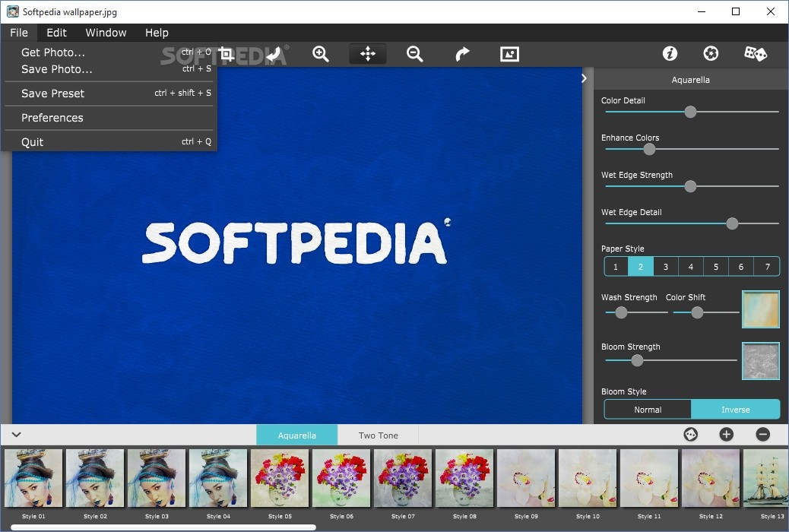This screenshot has width=789, height=532.
Task: Apply the Style 05 preset thumbnail
Action: [x=280, y=478]
